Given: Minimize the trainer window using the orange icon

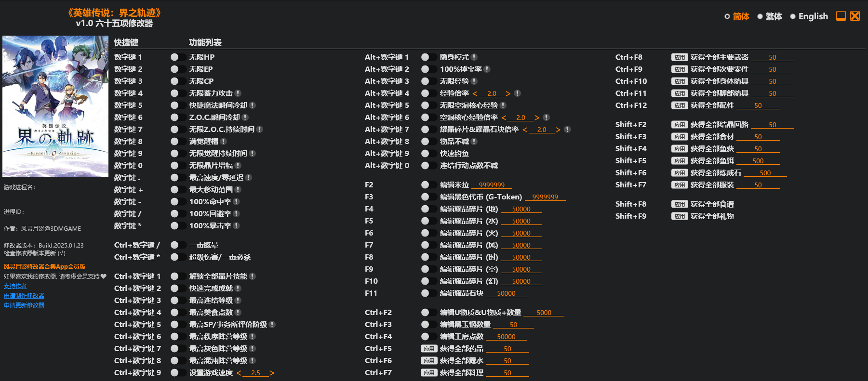Looking at the screenshot, I should tap(841, 16).
